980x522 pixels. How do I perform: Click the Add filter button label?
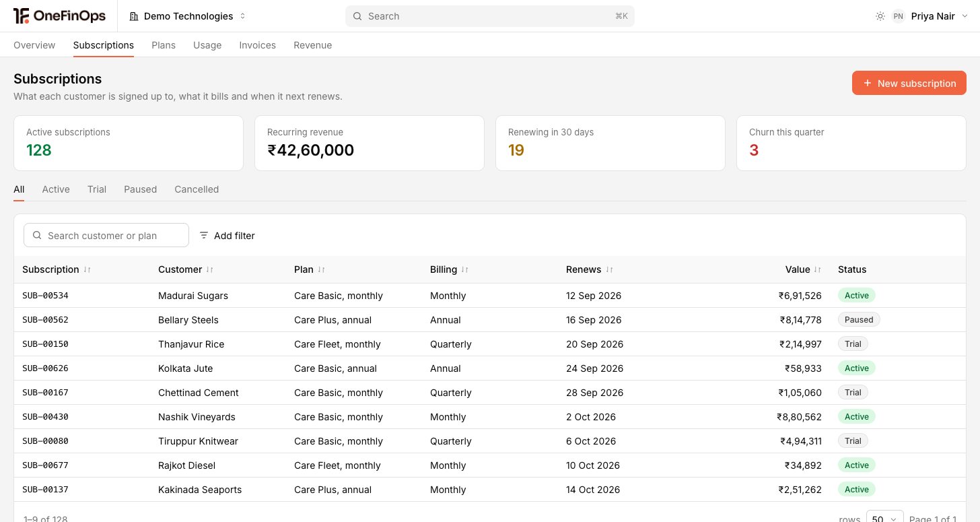click(x=234, y=236)
